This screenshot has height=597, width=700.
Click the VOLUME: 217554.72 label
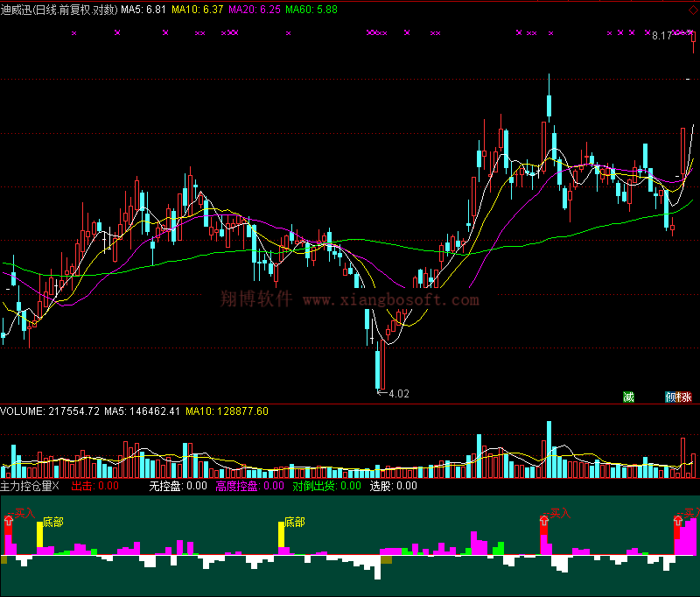[x=50, y=411]
